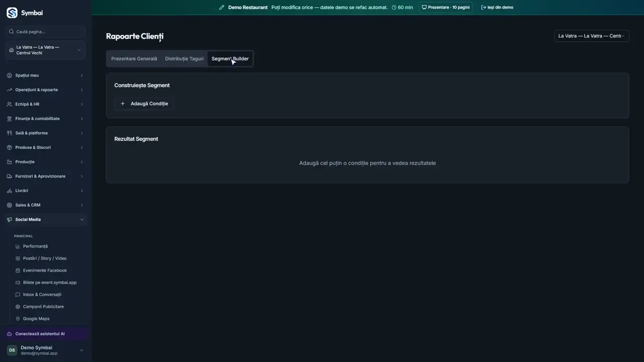Viewport: 644px width, 362px height.
Task: Click the Echipă & HR people icon
Action: (10, 104)
